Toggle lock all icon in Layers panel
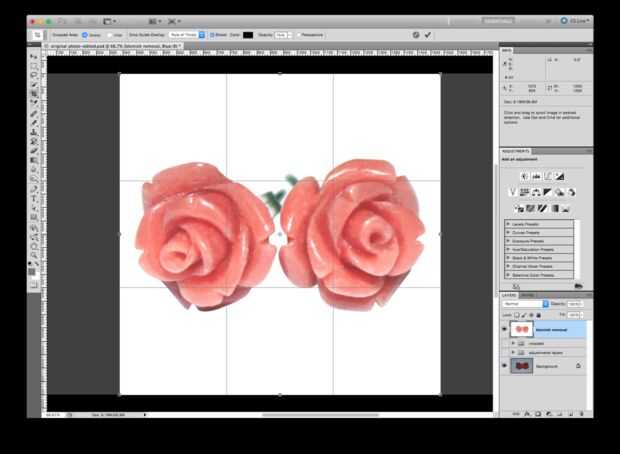Viewport: 620px width, 454px height. click(x=539, y=315)
